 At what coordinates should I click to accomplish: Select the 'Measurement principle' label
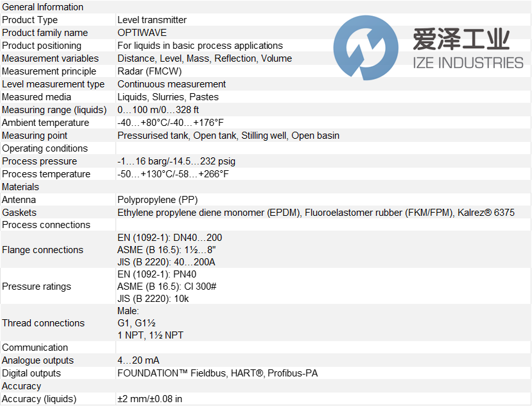pos(49,71)
